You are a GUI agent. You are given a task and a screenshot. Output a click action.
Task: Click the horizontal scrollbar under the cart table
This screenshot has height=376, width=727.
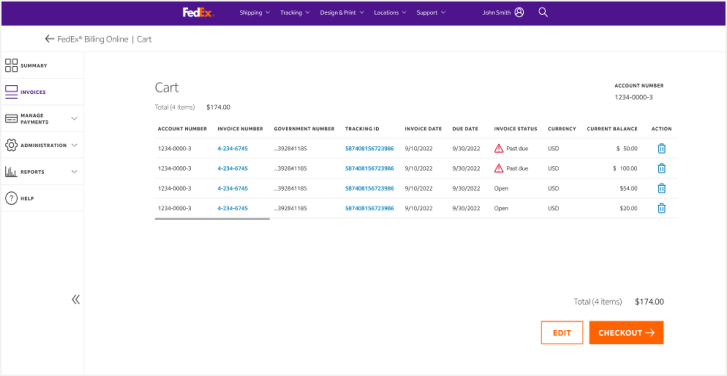point(212,218)
